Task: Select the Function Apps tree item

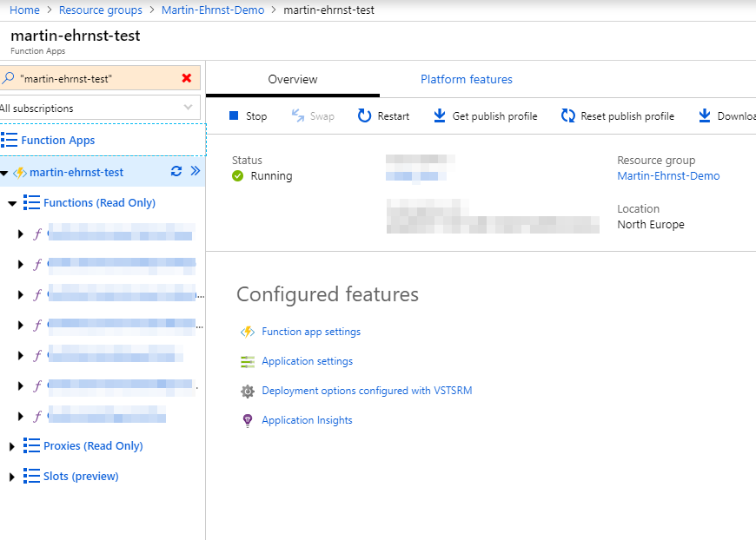Action: point(103,140)
